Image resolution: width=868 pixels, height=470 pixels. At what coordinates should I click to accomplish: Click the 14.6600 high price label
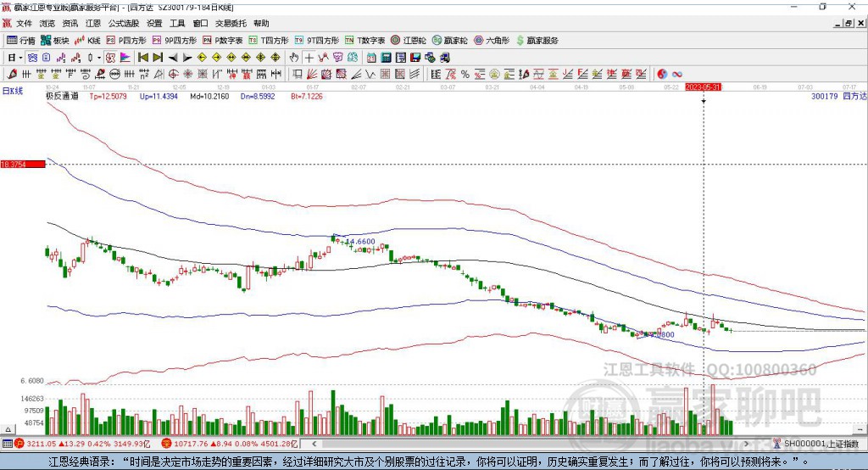tap(360, 242)
